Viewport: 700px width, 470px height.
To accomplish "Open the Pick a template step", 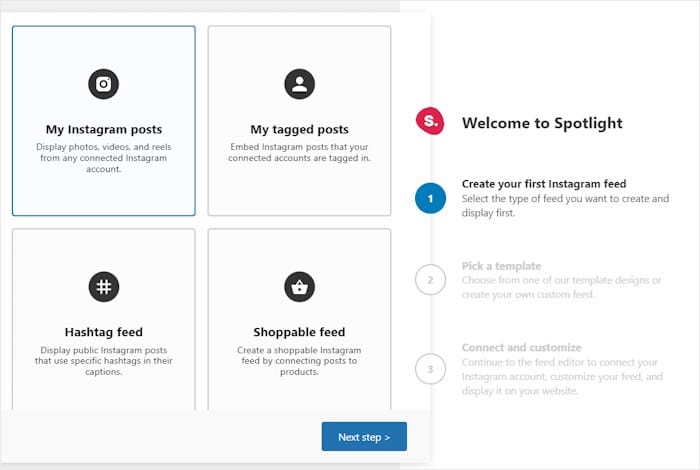I will pyautogui.click(x=501, y=266).
